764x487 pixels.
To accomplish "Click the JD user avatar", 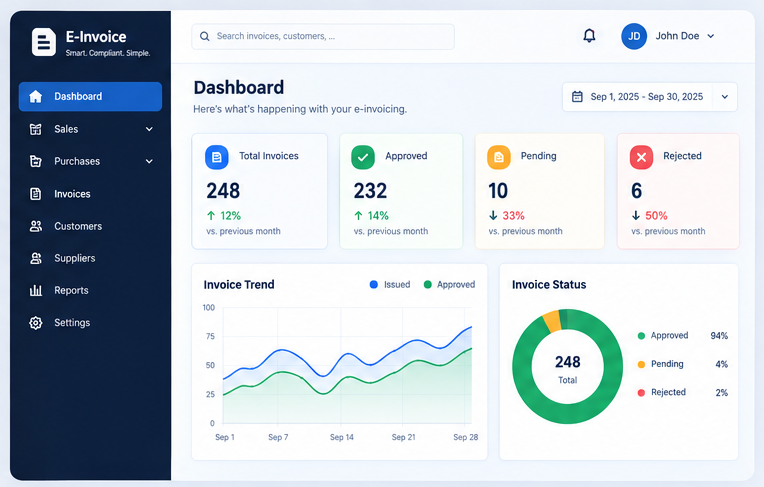I will click(x=634, y=36).
